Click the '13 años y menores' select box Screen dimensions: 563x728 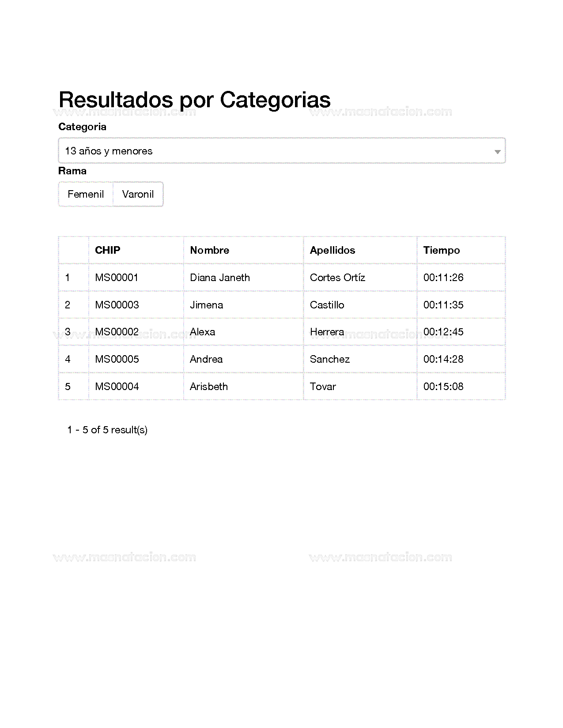coord(281,151)
